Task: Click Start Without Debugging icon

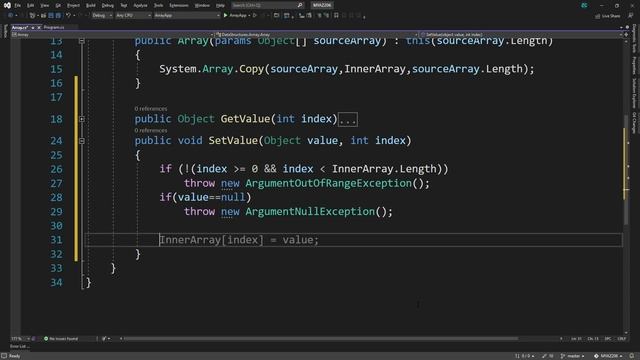Action: point(255,16)
